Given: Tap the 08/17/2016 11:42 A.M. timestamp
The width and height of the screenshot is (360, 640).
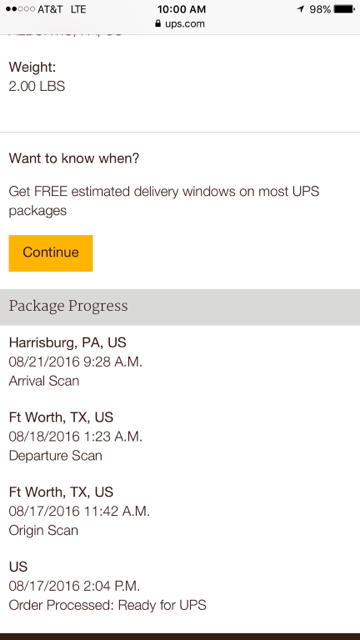Looking at the screenshot, I should pos(79,511).
